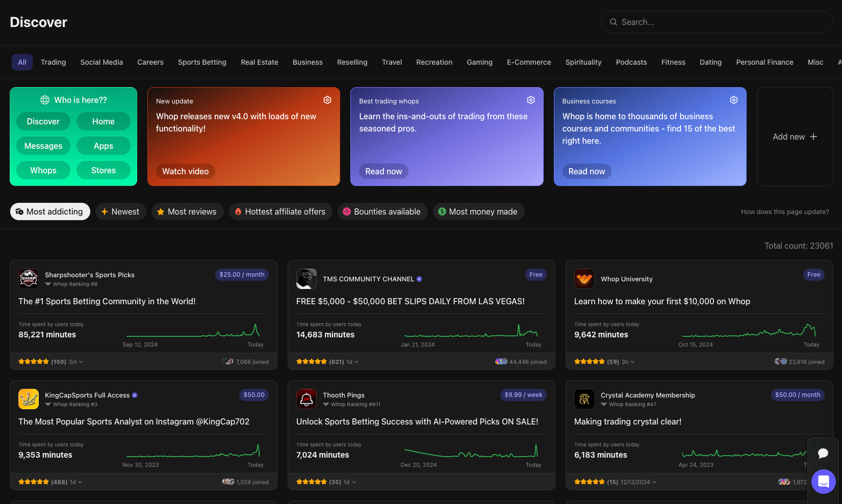The image size is (842, 504).
Task: Click the Stores button
Action: tap(104, 170)
